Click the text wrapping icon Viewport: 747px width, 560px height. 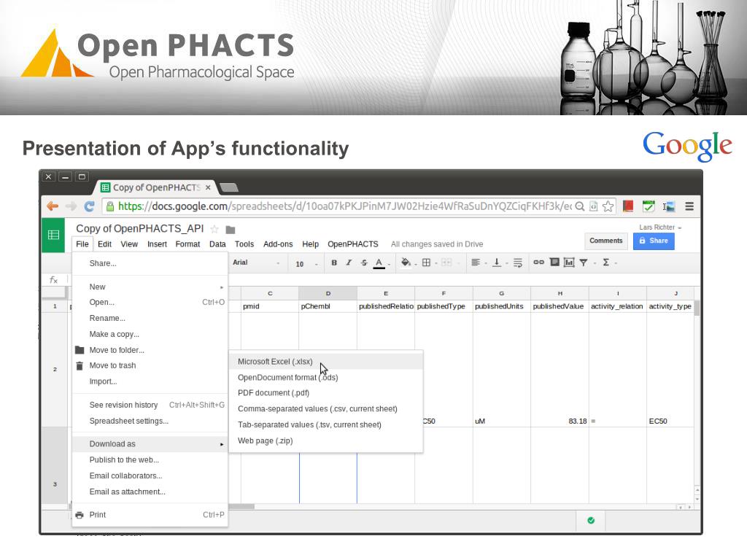[518, 262]
